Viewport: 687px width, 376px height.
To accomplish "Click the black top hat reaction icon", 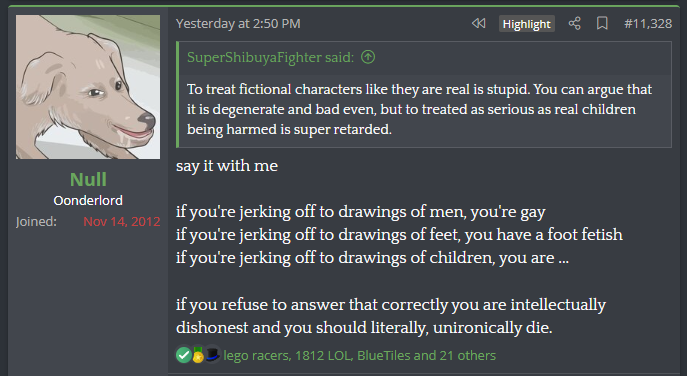I will [x=212, y=355].
